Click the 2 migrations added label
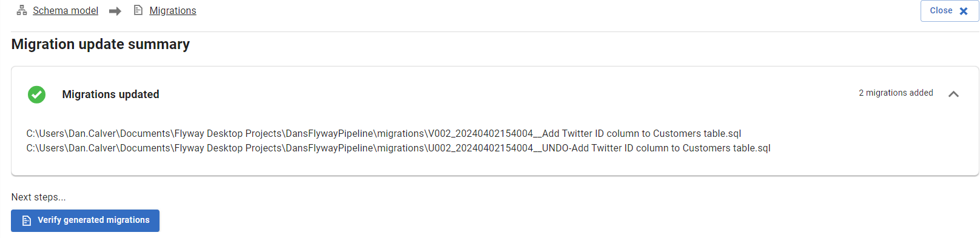The height and width of the screenshot is (238, 980). click(x=896, y=93)
